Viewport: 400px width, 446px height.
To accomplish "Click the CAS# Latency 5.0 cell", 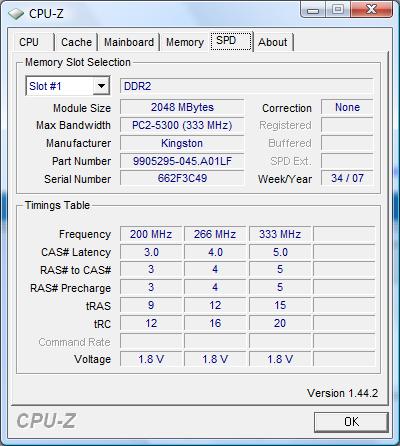I will [x=280, y=252].
